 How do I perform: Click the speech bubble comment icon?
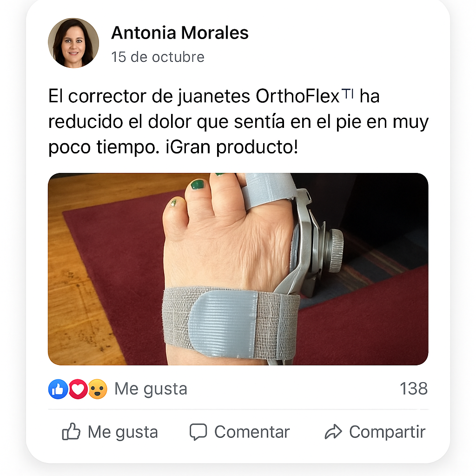[198, 432]
